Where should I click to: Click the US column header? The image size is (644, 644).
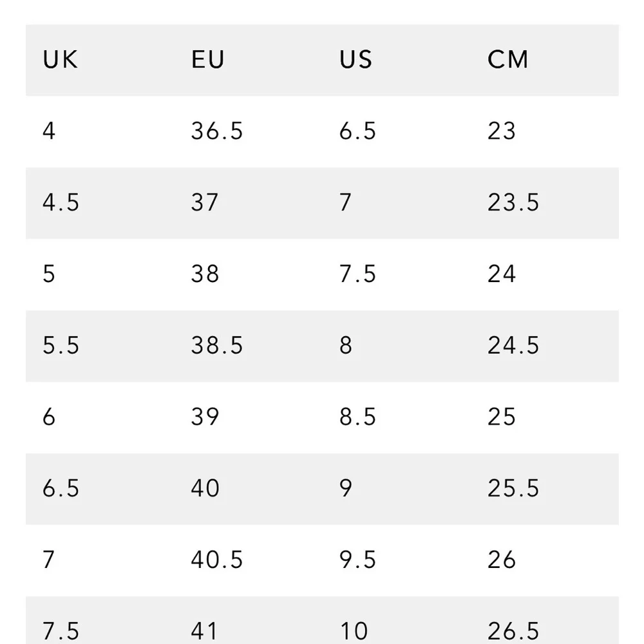[356, 60]
